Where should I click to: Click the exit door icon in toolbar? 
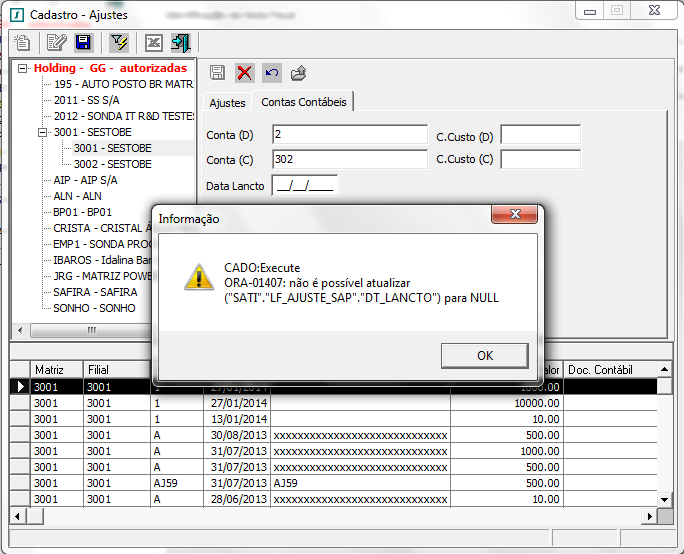[180, 42]
